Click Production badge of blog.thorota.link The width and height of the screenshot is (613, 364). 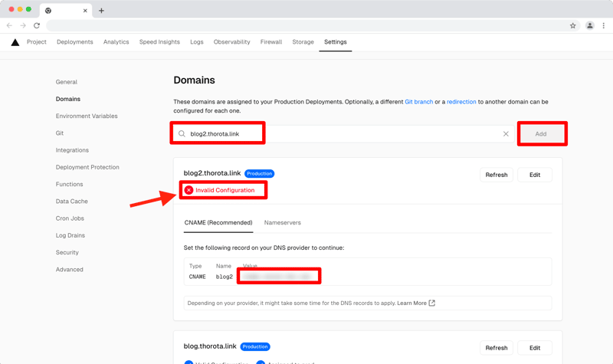[255, 347]
